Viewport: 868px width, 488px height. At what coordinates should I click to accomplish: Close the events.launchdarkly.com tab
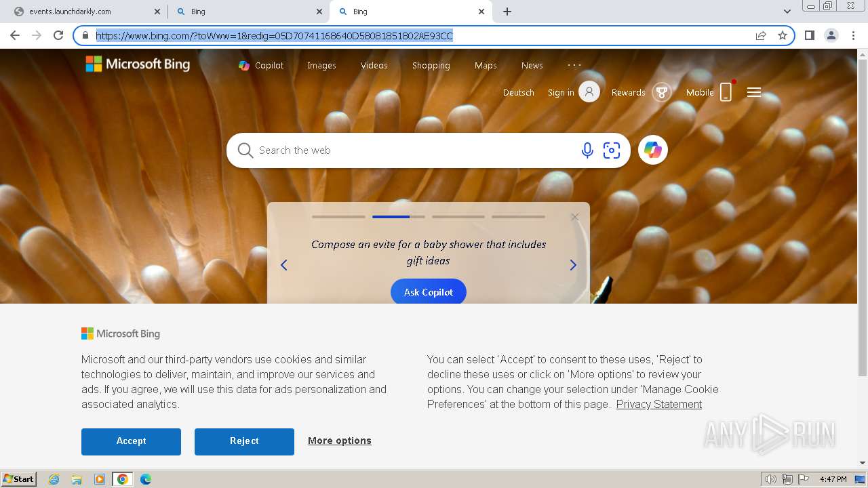tap(157, 12)
